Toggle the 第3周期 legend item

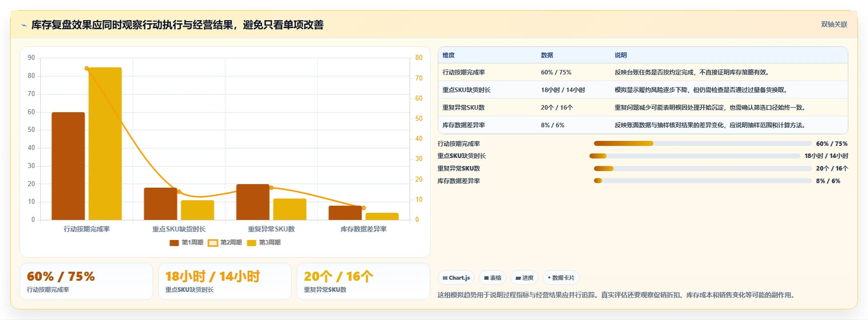264,243
